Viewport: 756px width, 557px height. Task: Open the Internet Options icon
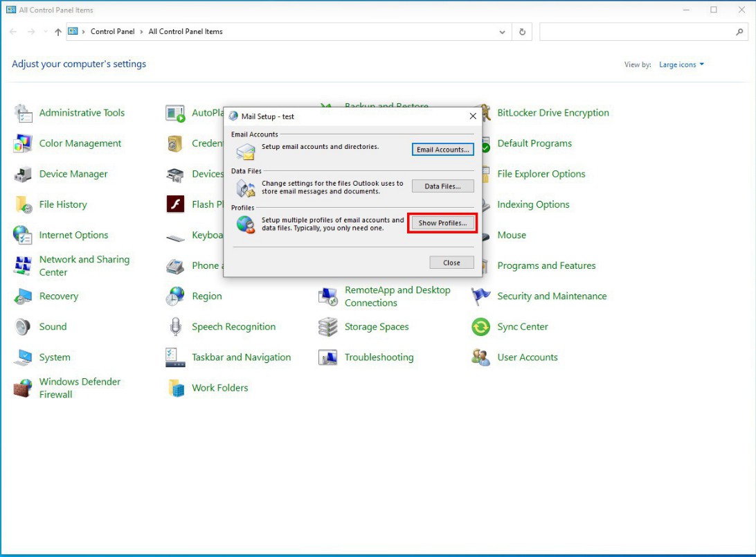click(23, 235)
